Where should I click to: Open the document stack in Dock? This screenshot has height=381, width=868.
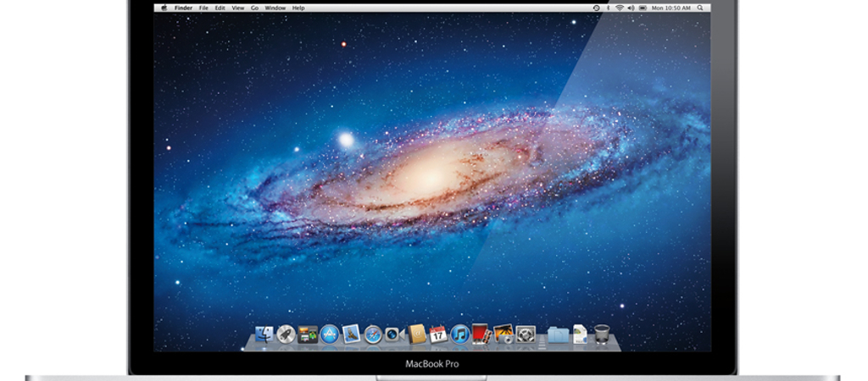pos(580,334)
